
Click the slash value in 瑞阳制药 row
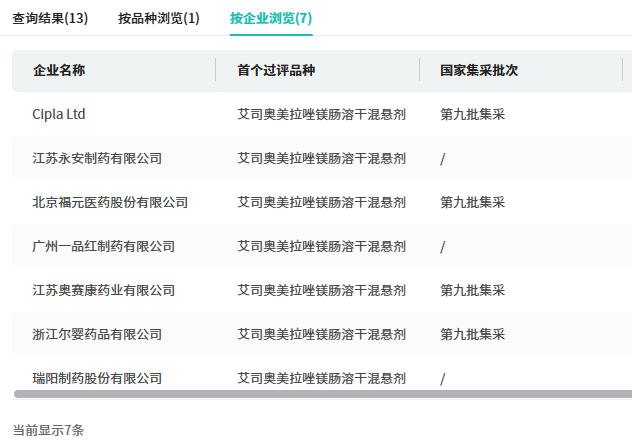point(443,379)
